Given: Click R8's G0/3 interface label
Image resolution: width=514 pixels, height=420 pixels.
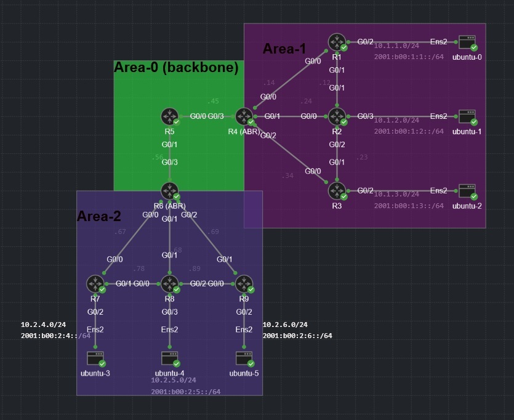Looking at the screenshot, I should point(170,312).
